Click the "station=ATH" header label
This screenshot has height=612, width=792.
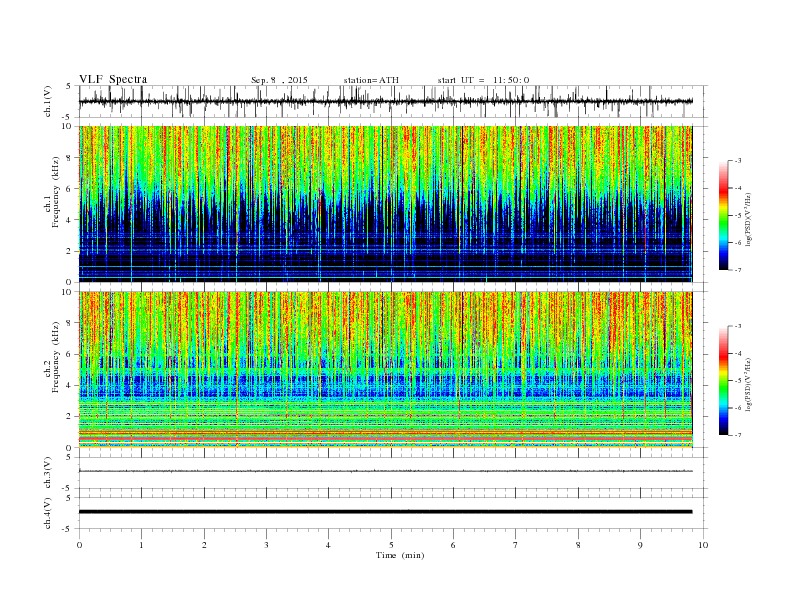coord(371,80)
